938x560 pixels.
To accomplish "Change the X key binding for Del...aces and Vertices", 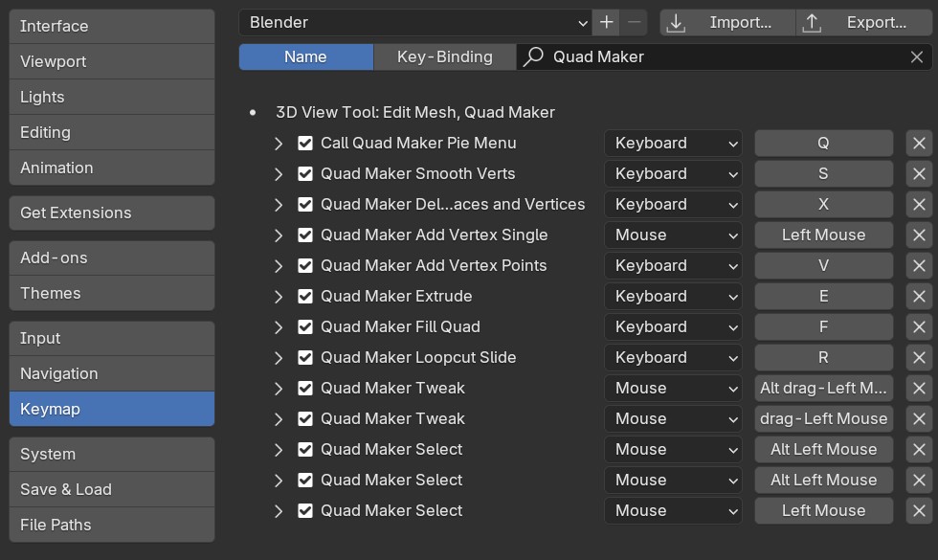I will pos(824,204).
